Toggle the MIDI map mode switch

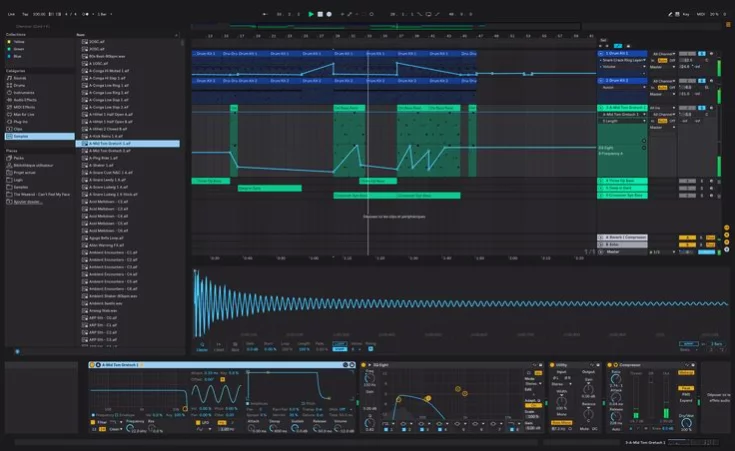point(700,14)
